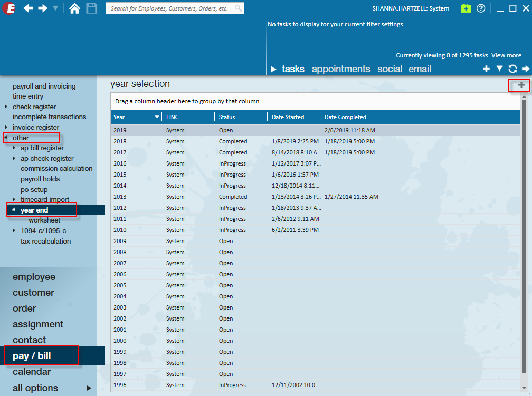532x396 pixels.
Task: Switch to the email tab
Action: click(x=420, y=69)
